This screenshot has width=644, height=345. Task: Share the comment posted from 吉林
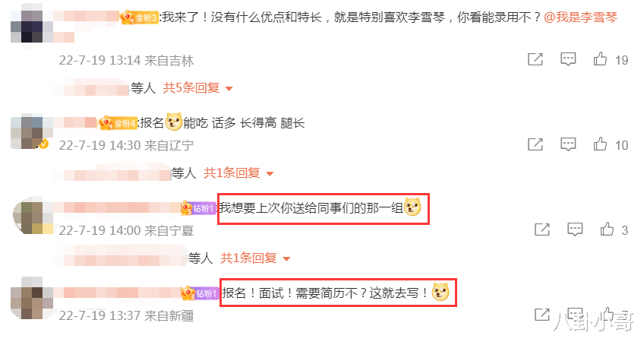(535, 59)
